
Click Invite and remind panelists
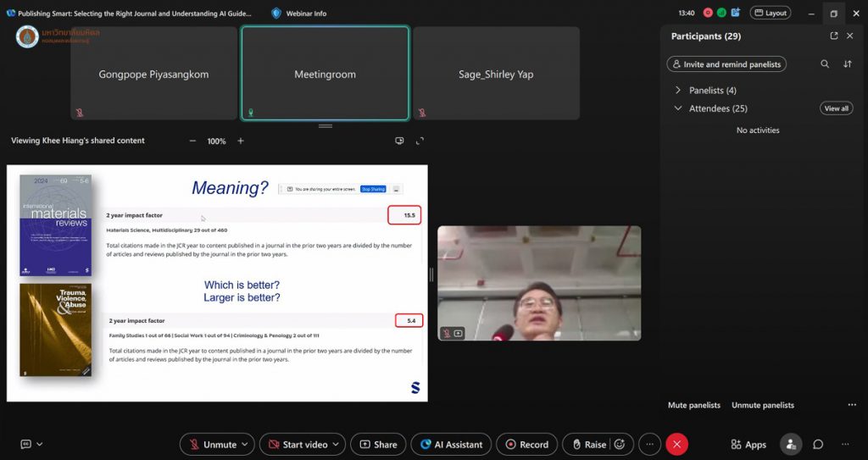[x=726, y=64]
